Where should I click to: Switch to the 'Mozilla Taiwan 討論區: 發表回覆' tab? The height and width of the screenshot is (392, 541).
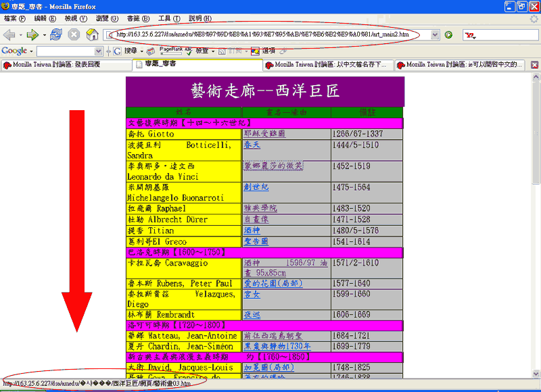tap(64, 65)
